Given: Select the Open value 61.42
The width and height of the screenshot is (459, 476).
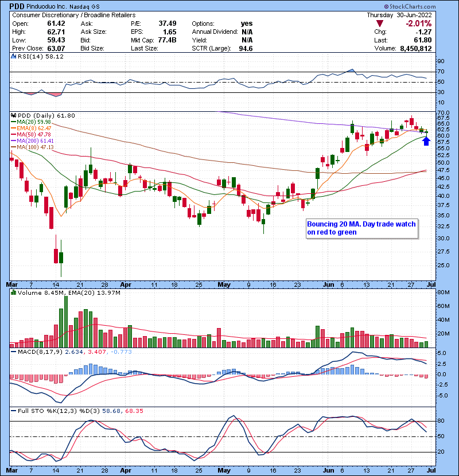Looking at the screenshot, I should 56,24.
